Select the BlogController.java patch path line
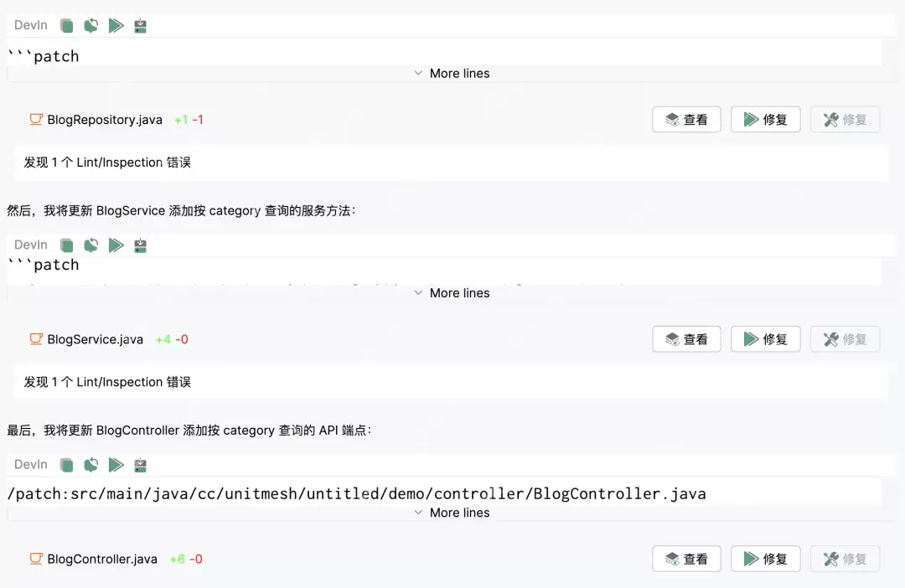This screenshot has width=905, height=588. point(355,493)
